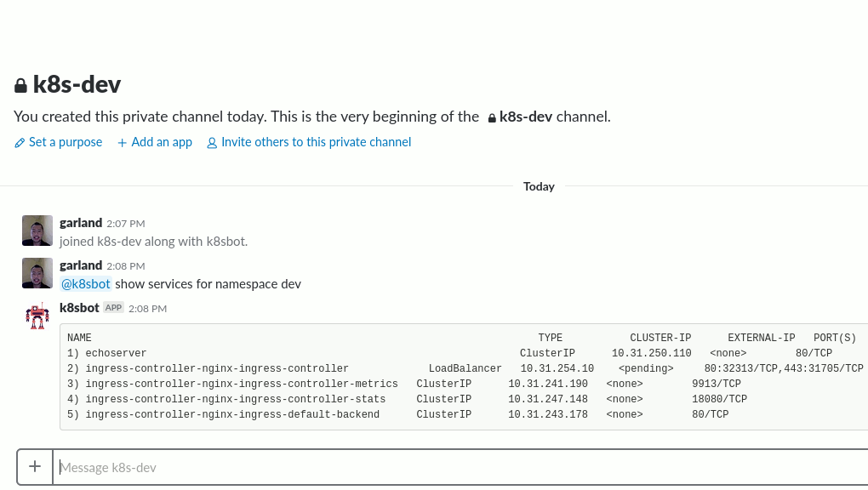This screenshot has height=490, width=868.
Task: Click the TYPE column header in output
Action: tap(551, 338)
